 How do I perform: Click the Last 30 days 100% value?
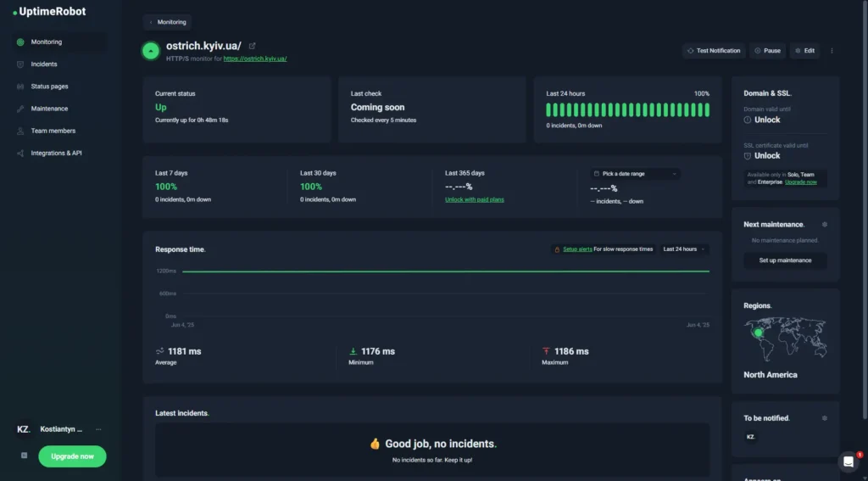311,187
